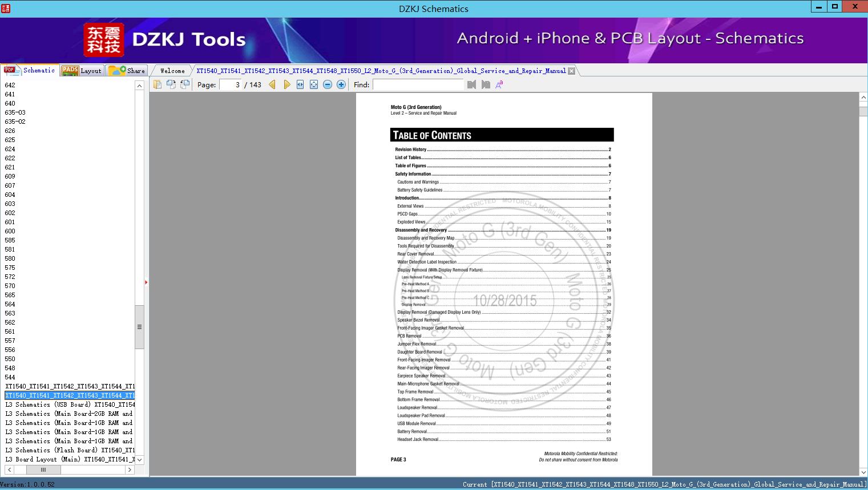Open the Welcome tab

click(172, 71)
